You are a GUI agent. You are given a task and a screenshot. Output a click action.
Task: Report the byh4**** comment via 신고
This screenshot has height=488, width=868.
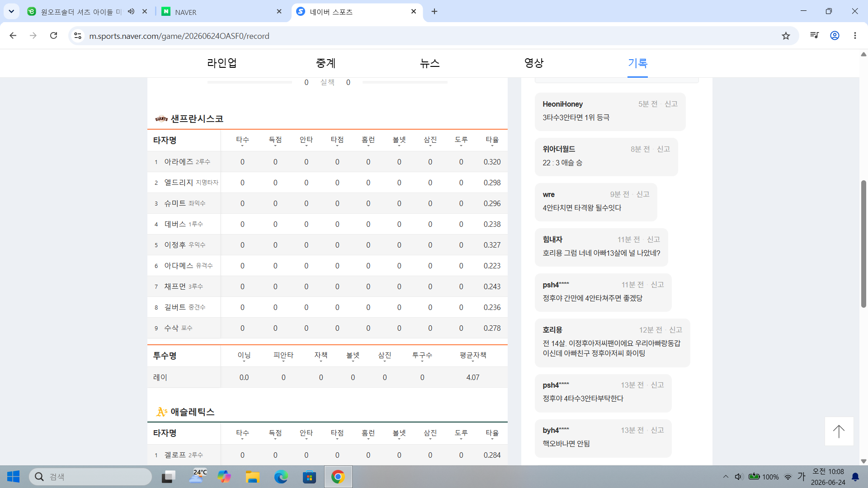pos(657,430)
